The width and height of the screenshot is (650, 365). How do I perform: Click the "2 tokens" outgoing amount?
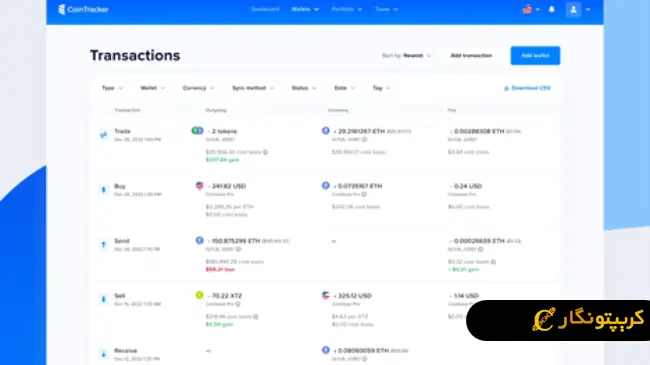223,131
